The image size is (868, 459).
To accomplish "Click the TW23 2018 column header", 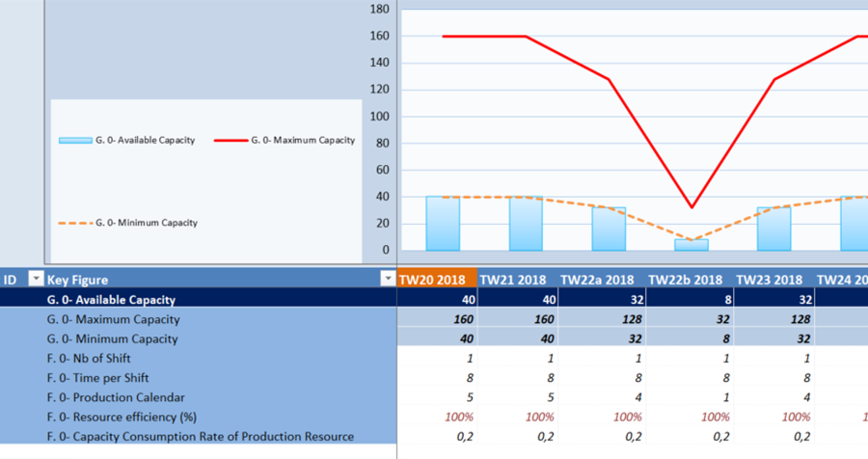I will tap(769, 280).
